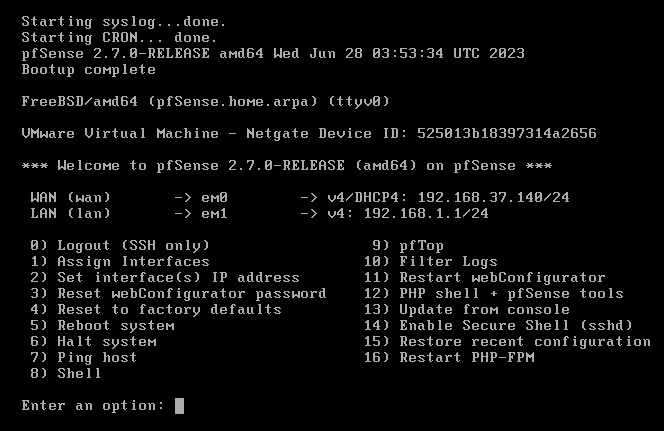Image resolution: width=664 pixels, height=431 pixels.
Task: Choose the Halt system entry
Action: [106, 341]
